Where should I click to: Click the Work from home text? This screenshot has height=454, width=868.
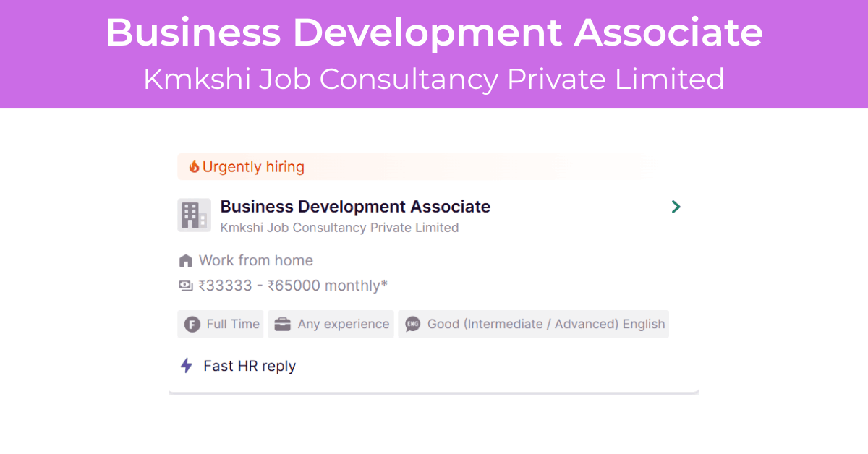pos(256,260)
